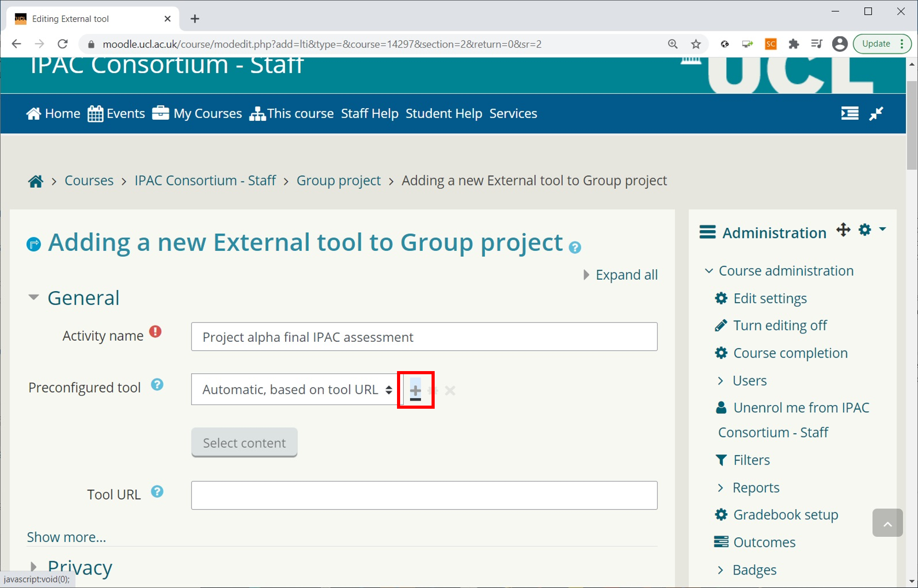Open the This course menu
The width and height of the screenshot is (918, 588).
coord(291,113)
